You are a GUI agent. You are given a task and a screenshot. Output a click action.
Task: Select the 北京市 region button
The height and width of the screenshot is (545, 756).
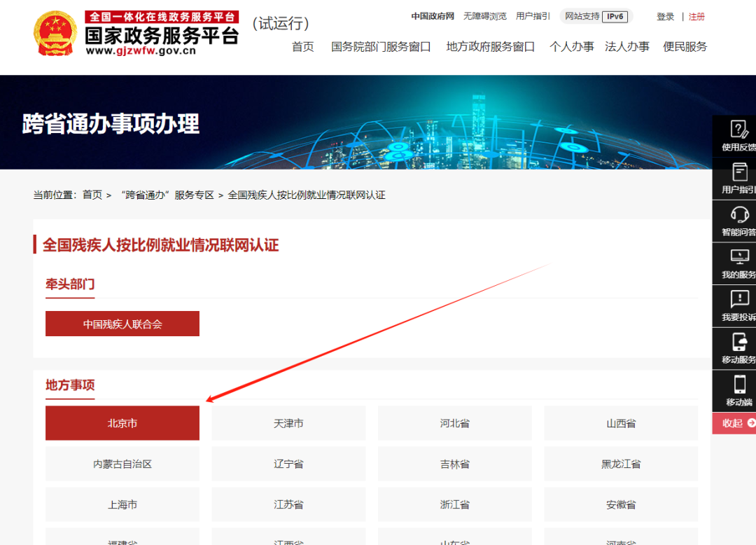[x=122, y=424]
